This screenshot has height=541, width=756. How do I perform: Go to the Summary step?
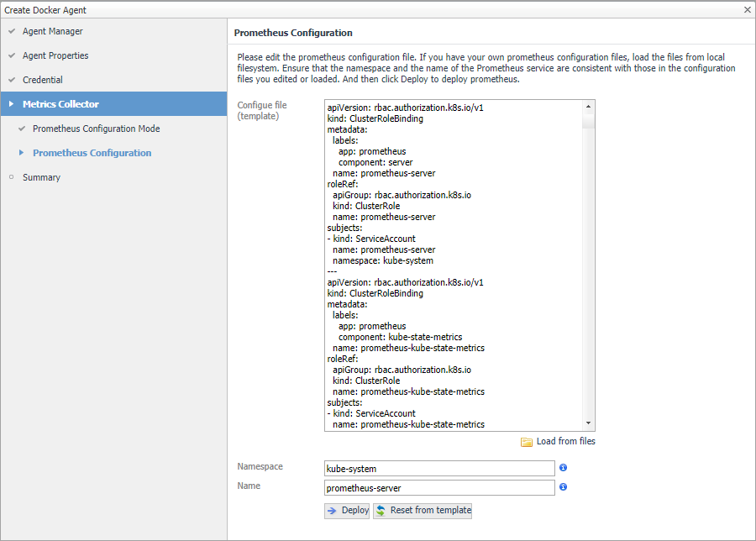point(41,178)
